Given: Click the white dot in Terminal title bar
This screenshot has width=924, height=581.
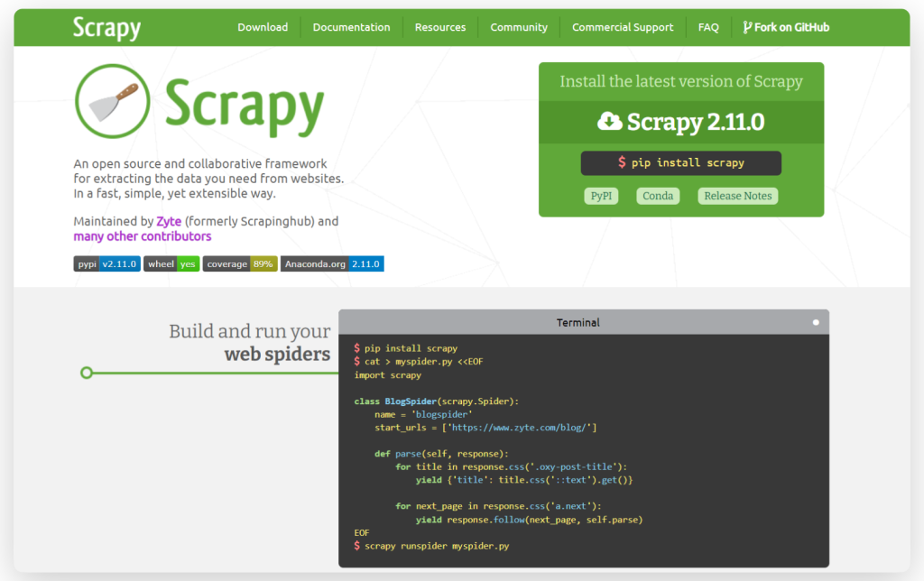Looking at the screenshot, I should 816,322.
